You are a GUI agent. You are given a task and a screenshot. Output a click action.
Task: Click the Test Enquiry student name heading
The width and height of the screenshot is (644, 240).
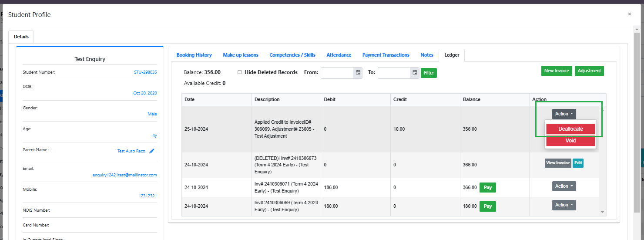[90, 59]
